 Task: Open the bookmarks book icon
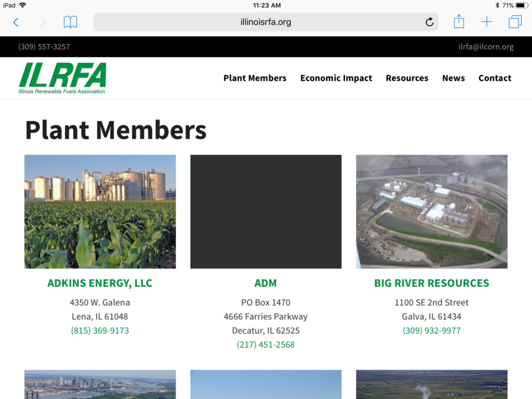coord(70,22)
